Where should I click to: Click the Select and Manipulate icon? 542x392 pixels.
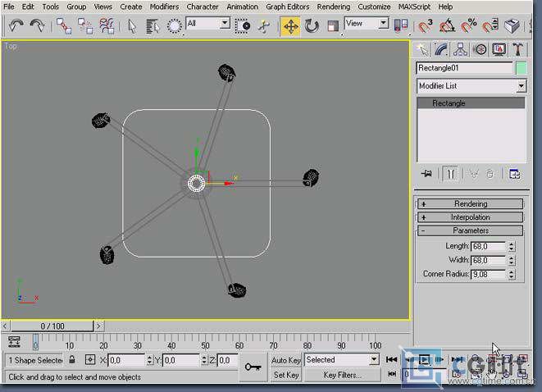[x=264, y=26]
